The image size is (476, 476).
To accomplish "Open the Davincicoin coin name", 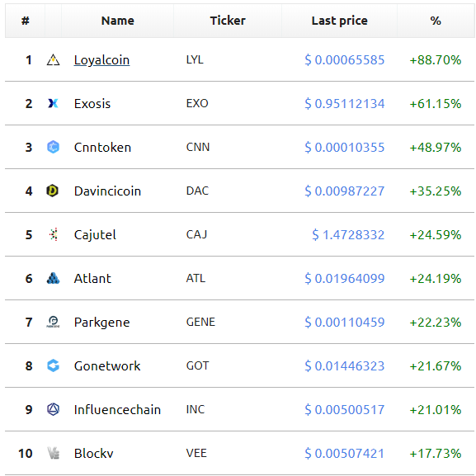I will tap(107, 191).
